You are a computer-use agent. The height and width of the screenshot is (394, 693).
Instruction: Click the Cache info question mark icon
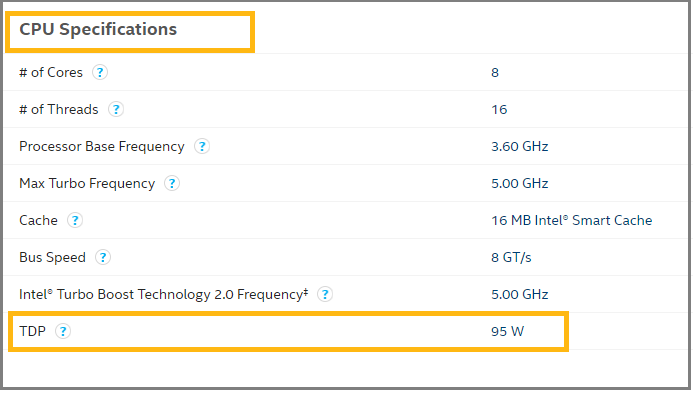(75, 220)
